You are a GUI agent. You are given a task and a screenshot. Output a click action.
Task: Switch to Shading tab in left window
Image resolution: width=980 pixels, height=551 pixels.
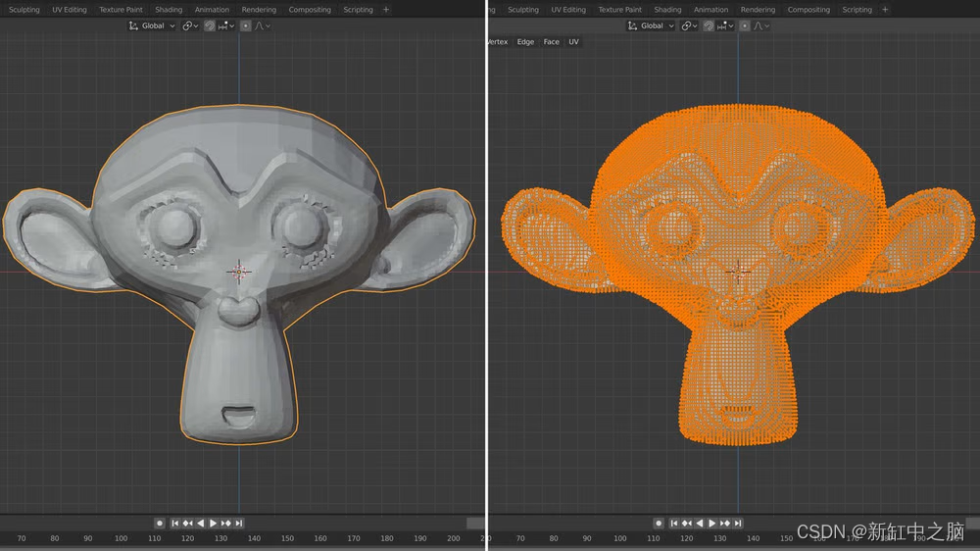[x=169, y=10]
